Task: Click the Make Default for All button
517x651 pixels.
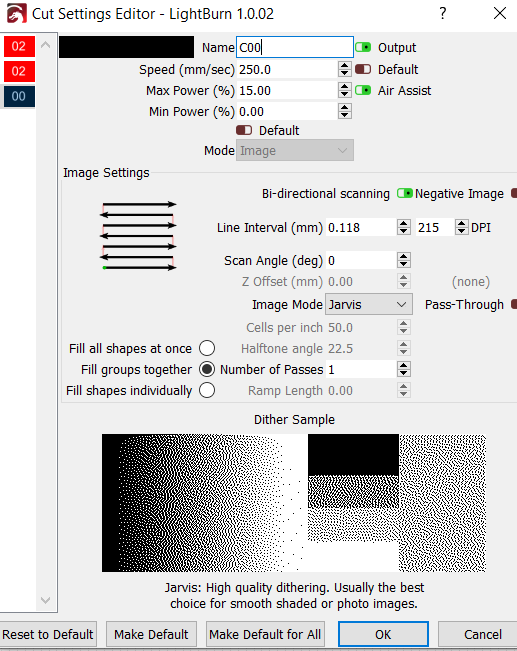Action: click(x=265, y=634)
